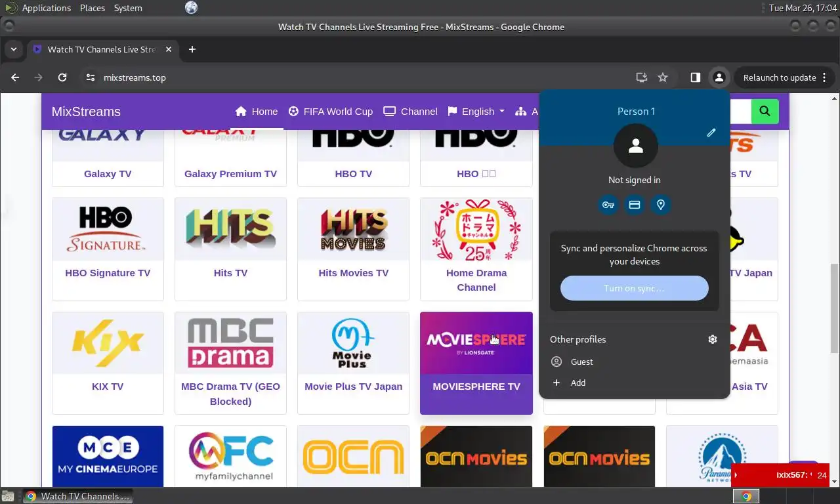Open the tab search dropdown arrow

click(x=13, y=49)
